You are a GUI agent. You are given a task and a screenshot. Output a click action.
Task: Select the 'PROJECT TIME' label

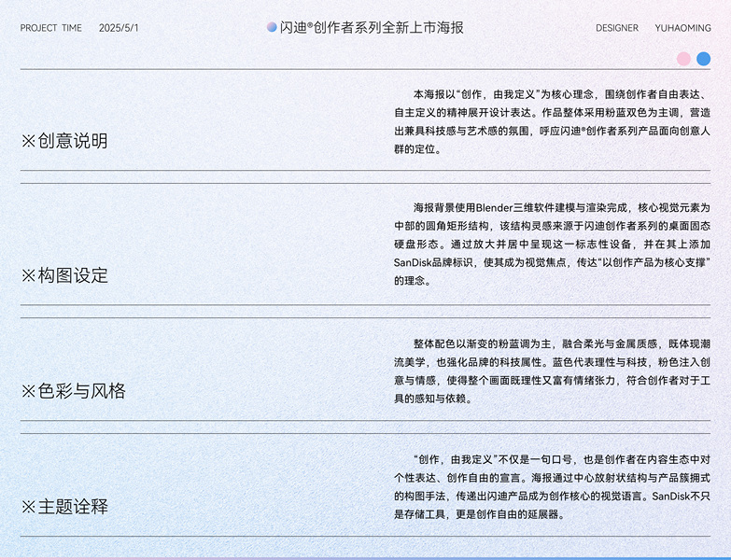click(x=50, y=28)
